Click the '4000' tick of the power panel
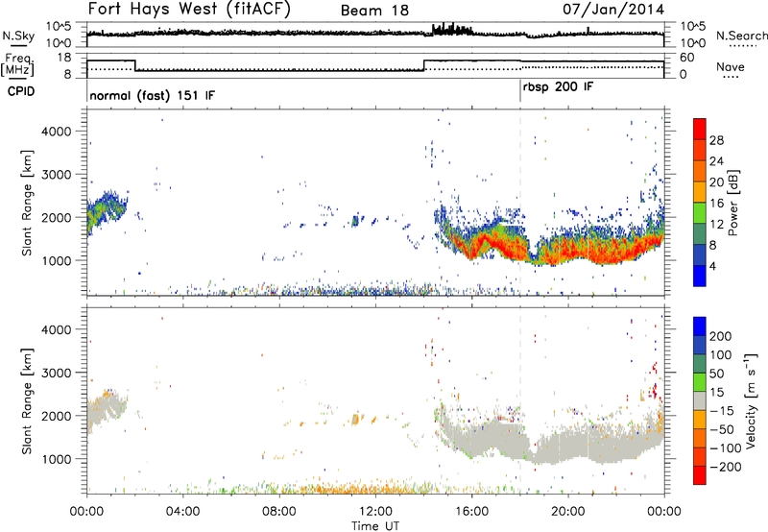 [56, 132]
